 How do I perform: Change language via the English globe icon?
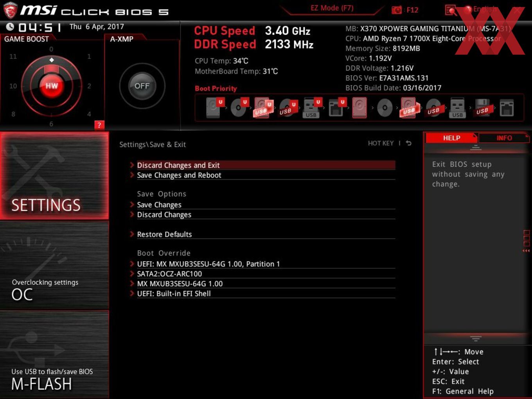pyautogui.click(x=467, y=9)
